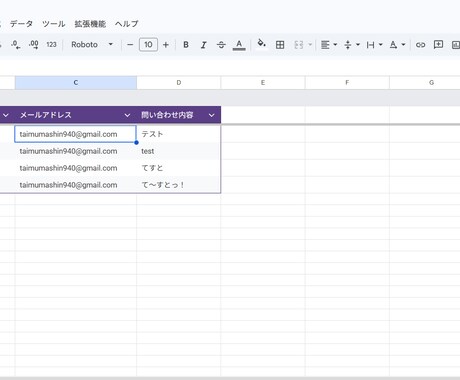Image resolution: width=460 pixels, height=380 pixels.
Task: Select the cell containing テスト
Action: click(x=179, y=134)
